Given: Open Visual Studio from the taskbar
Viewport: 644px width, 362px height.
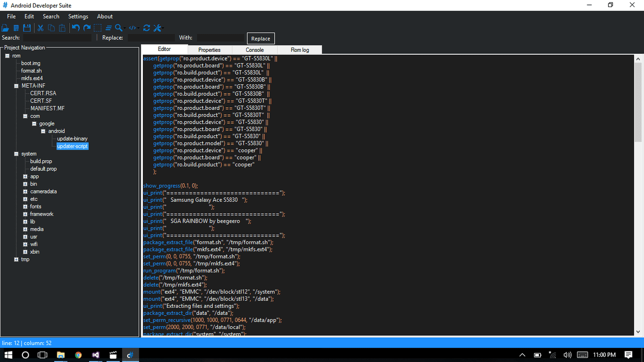Looking at the screenshot, I should point(96,355).
